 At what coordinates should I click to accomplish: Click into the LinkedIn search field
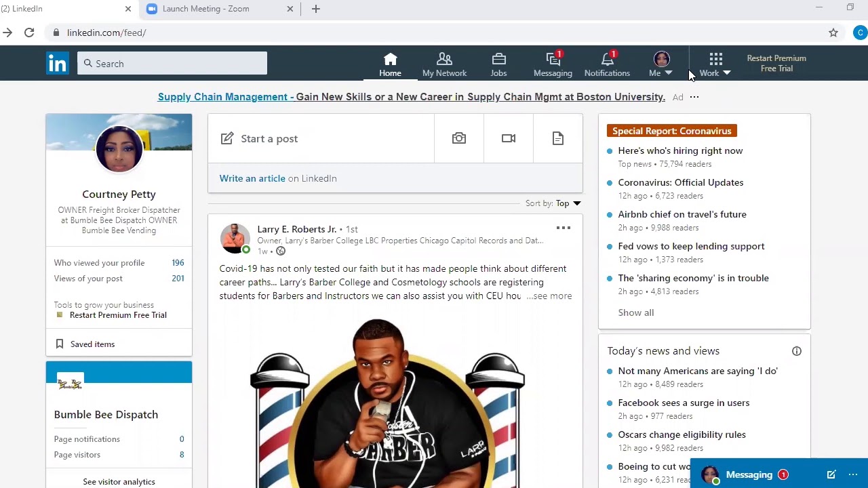[x=172, y=63]
